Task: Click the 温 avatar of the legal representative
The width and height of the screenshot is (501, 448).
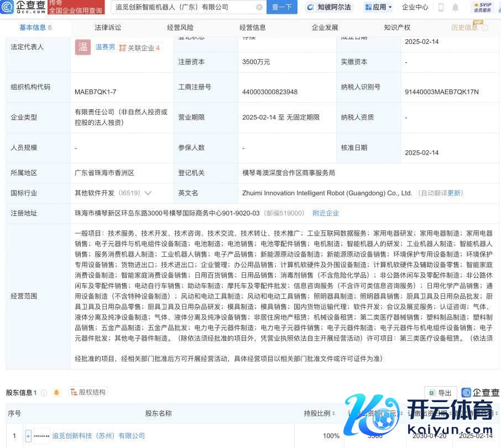Action: point(82,48)
